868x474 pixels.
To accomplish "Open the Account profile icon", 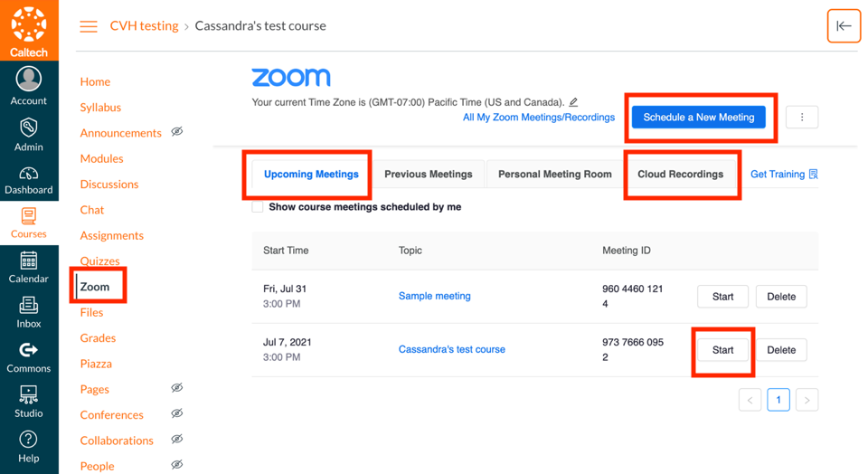I will [29, 79].
